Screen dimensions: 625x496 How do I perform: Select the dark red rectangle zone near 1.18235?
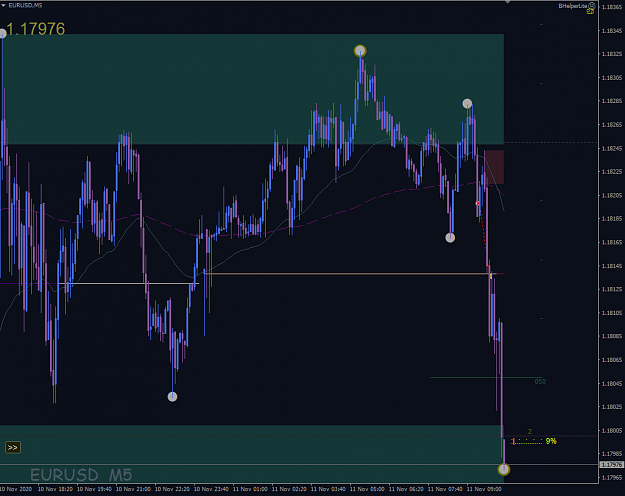tap(494, 167)
